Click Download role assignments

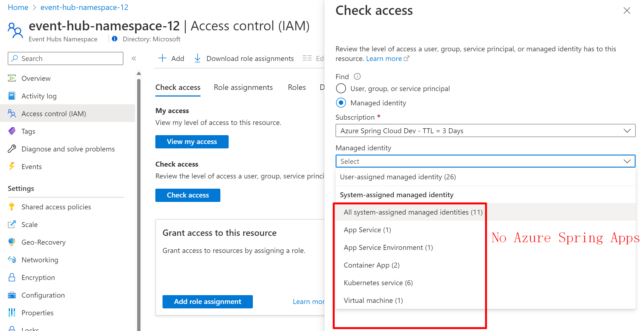tap(244, 58)
